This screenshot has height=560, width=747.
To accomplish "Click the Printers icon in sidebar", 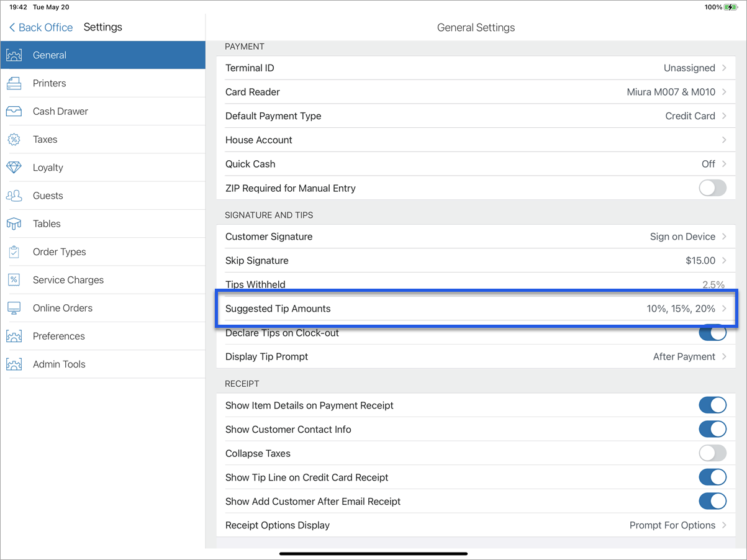I will 14,83.
